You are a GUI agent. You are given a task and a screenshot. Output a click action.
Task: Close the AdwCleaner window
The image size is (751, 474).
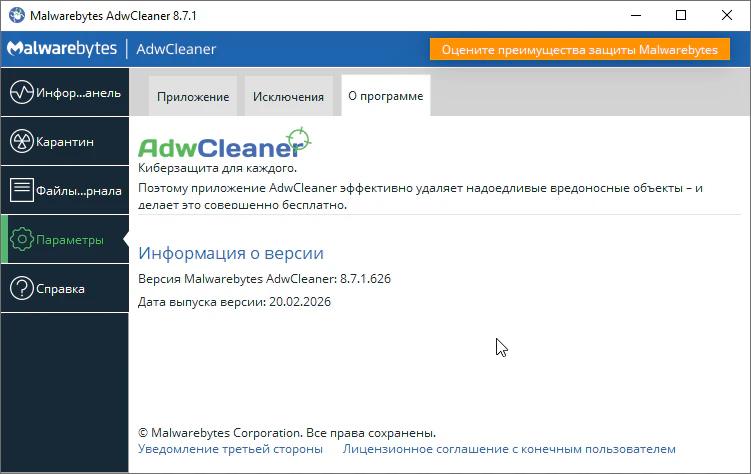coord(727,15)
